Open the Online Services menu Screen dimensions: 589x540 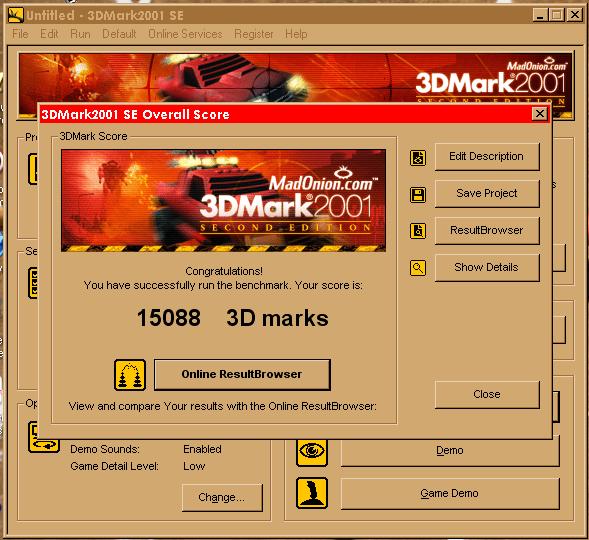185,34
